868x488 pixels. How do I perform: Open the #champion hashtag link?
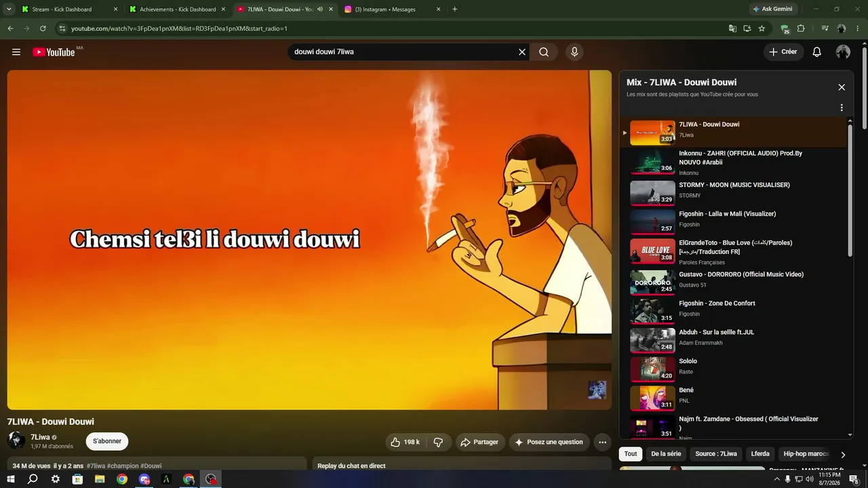click(122, 466)
